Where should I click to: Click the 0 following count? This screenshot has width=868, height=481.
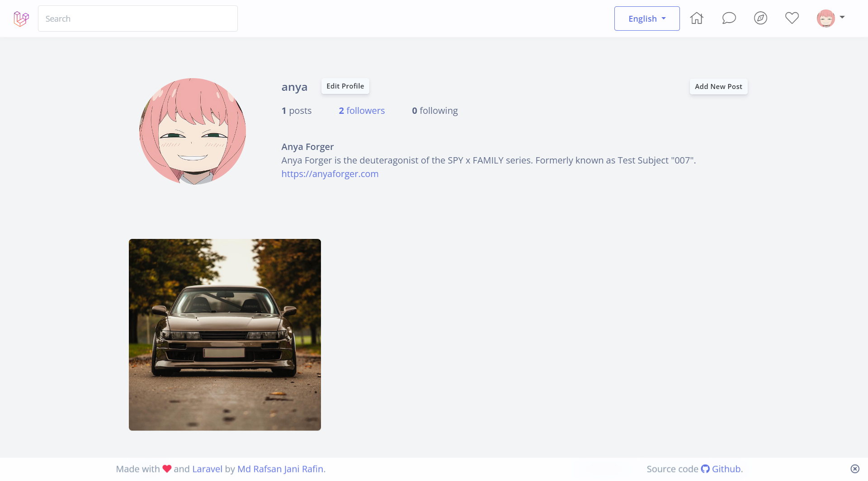[434, 111]
